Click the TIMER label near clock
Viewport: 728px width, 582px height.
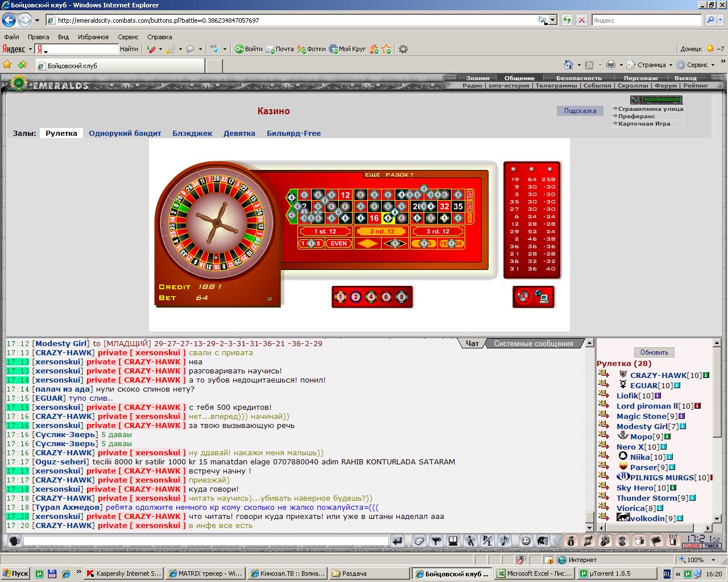tap(712, 546)
